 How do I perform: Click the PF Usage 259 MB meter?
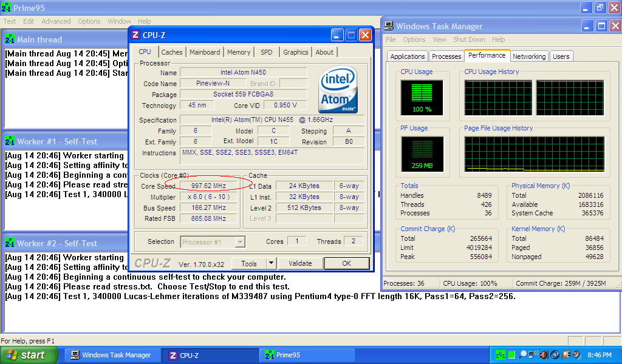(422, 154)
